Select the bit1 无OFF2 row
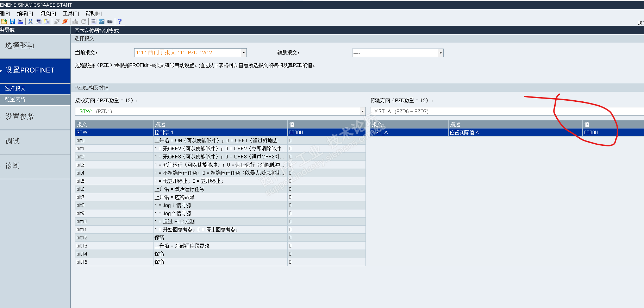 pyautogui.click(x=220, y=149)
